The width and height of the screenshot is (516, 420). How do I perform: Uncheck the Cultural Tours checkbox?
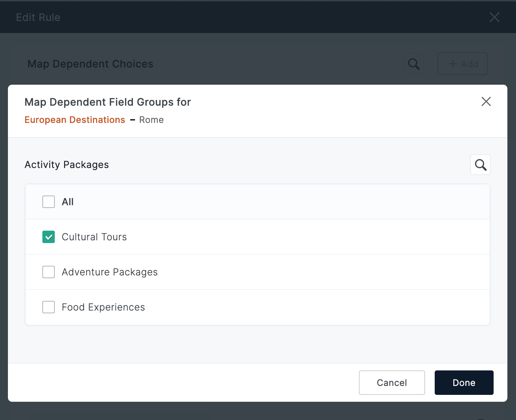(49, 237)
